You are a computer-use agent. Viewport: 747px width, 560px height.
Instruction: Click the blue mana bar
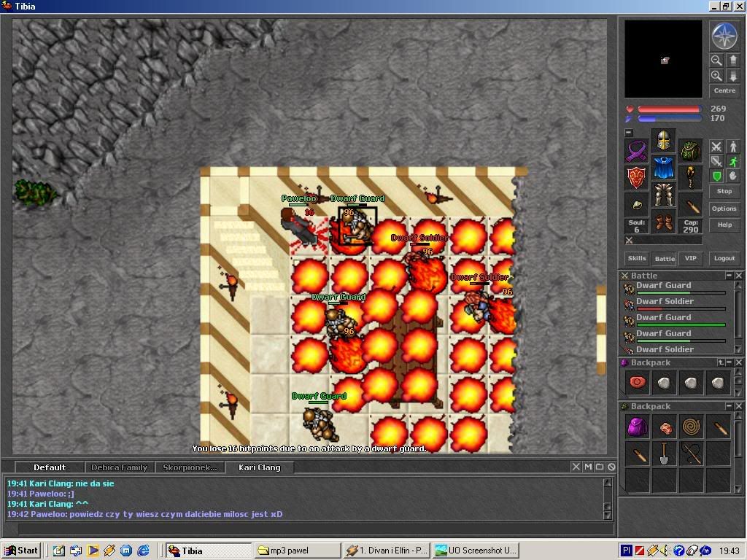(x=670, y=119)
